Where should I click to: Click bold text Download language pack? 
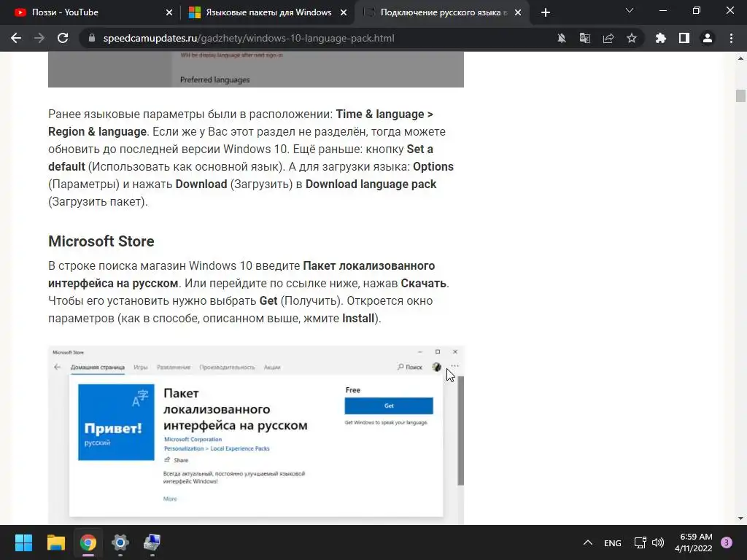tap(371, 184)
